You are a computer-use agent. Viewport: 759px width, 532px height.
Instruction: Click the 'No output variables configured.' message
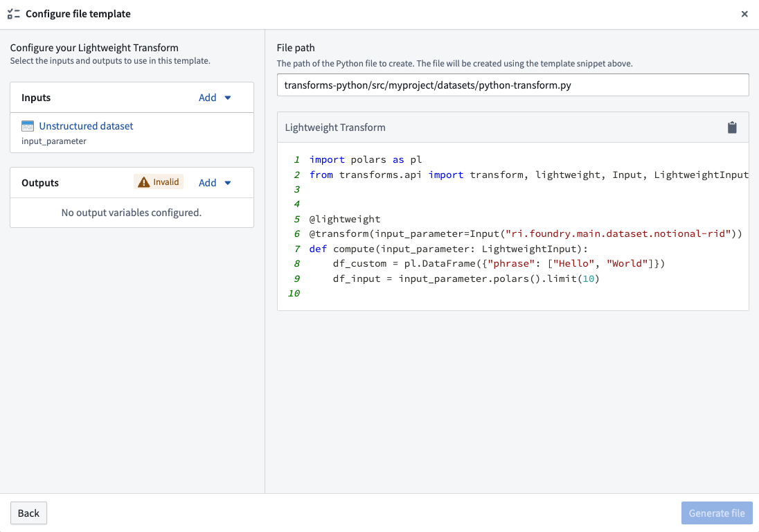coord(131,213)
